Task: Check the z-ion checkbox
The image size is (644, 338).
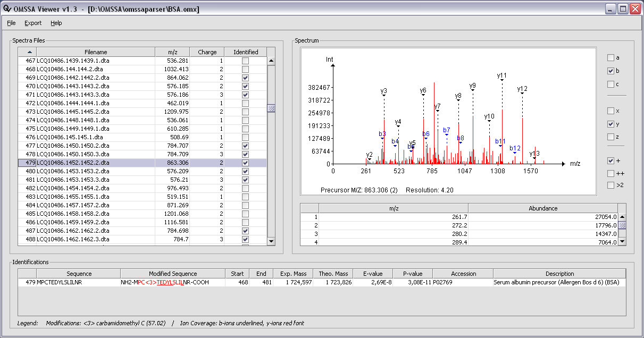Action: pos(610,137)
